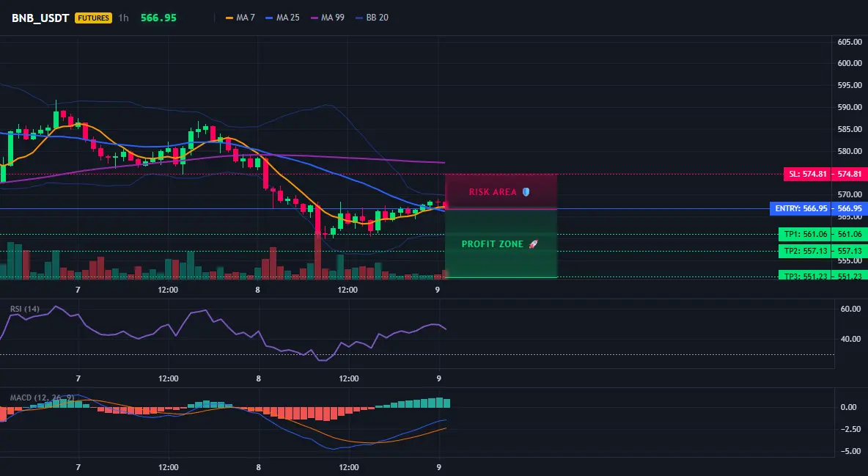Click the rocket icon beside PROFIT ZONE
868x476 pixels.
coord(533,244)
